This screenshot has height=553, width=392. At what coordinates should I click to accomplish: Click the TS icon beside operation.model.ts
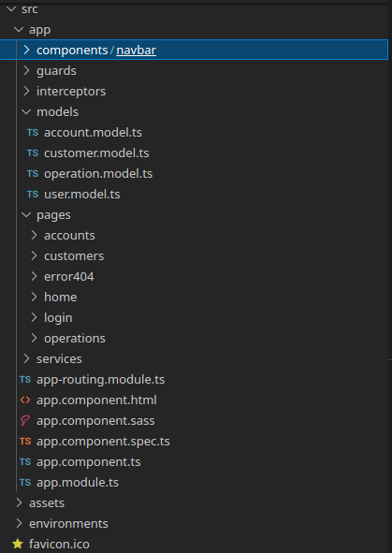click(x=33, y=173)
